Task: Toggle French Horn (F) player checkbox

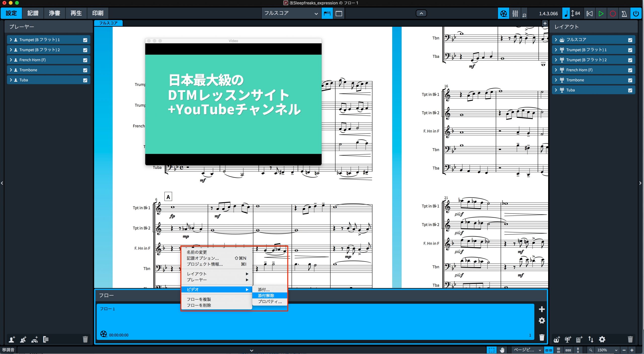Action: 85,60
